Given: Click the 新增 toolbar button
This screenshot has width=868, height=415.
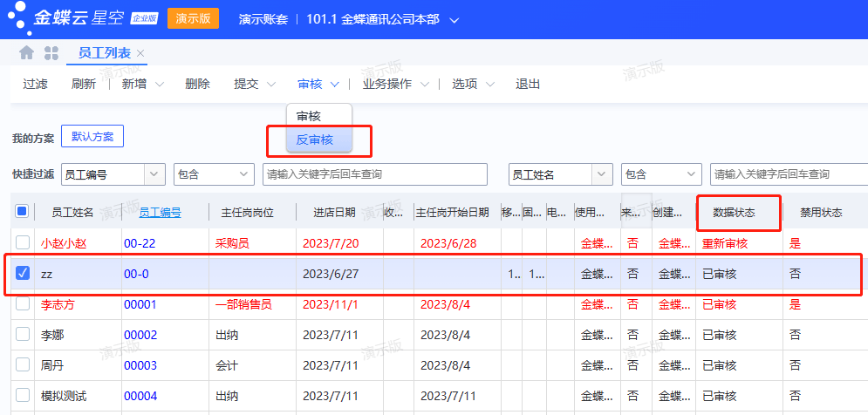Looking at the screenshot, I should 134,84.
